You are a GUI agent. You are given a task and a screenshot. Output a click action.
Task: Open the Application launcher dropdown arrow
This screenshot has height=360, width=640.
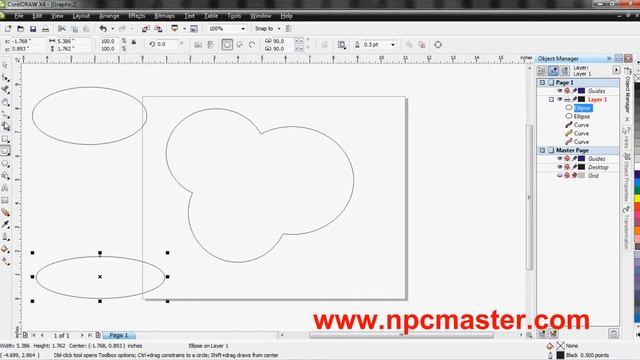pyautogui.click(x=184, y=29)
